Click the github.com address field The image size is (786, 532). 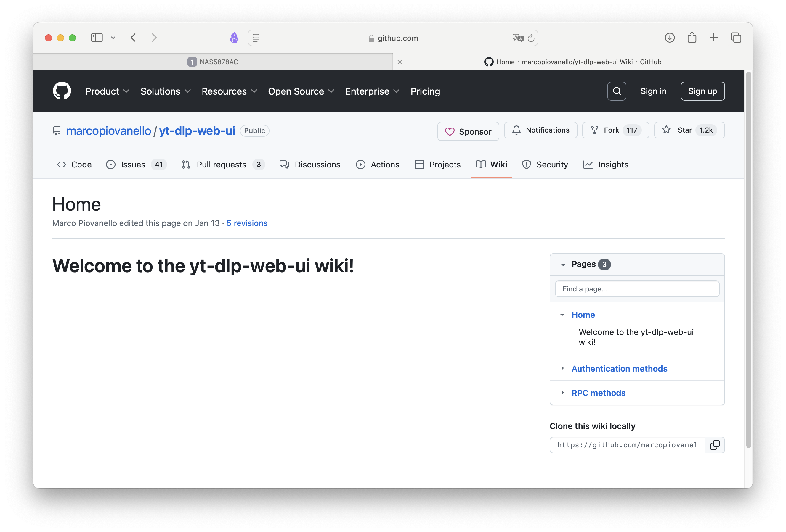click(x=393, y=38)
